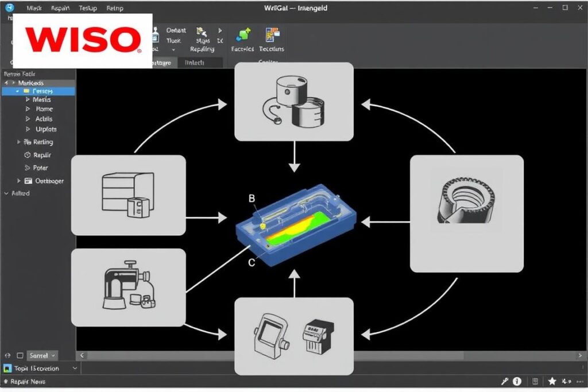Screen dimensions: 588x392
Task: Select the highlighted Ferisey folder item
Action: (42, 91)
